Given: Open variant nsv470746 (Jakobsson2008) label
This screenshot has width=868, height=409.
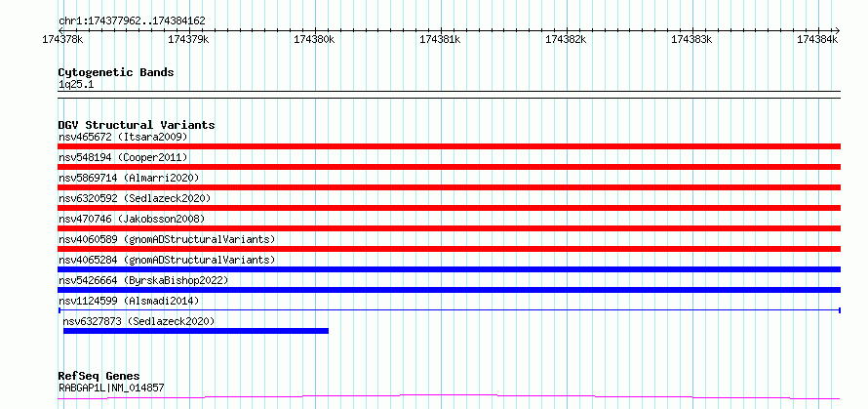Looking at the screenshot, I should (x=132, y=219).
